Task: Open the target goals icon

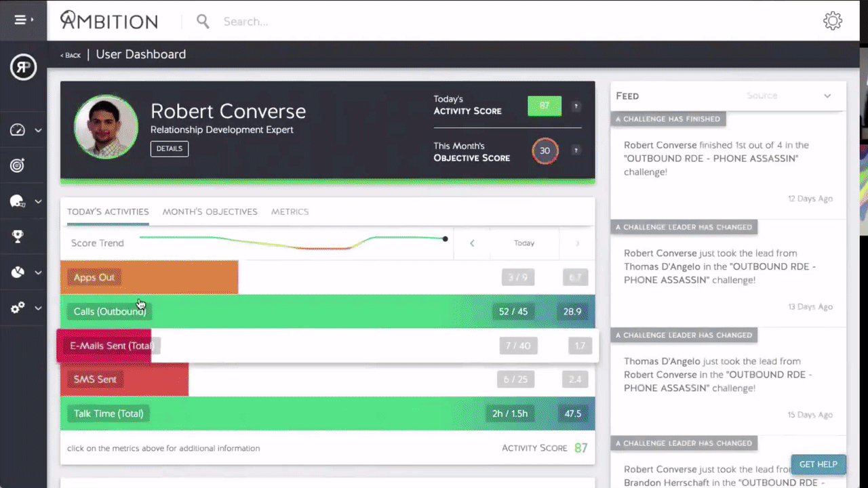Action: click(x=18, y=165)
